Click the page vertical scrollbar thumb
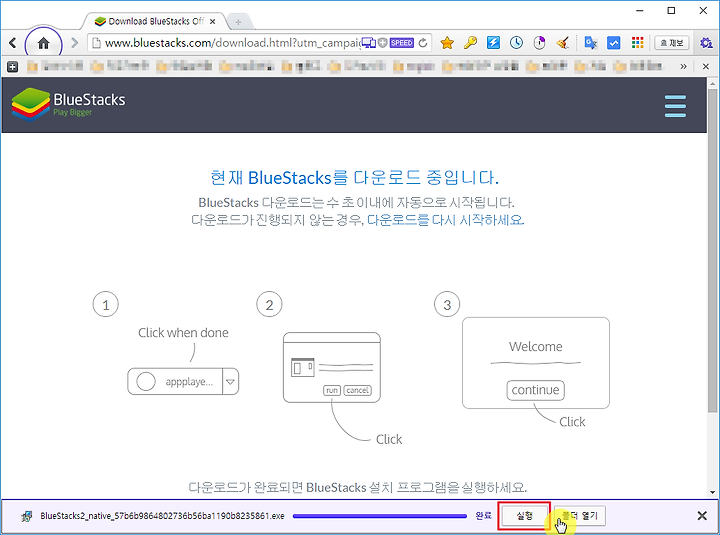The width and height of the screenshot is (720, 535). 712,250
